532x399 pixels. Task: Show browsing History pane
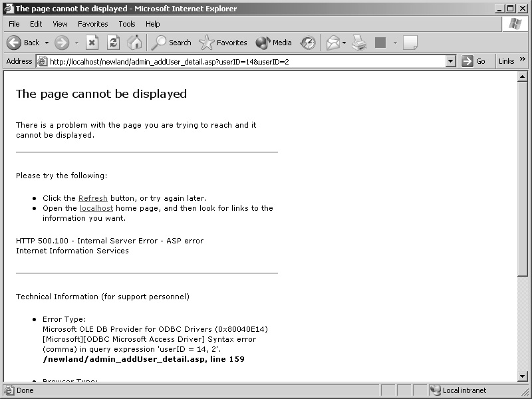tap(308, 43)
